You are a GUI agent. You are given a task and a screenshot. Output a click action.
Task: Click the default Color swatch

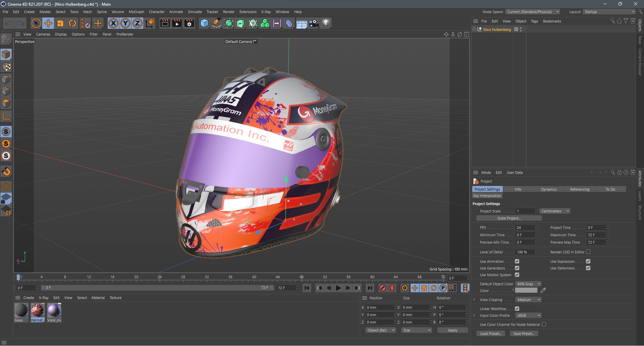pos(526,291)
